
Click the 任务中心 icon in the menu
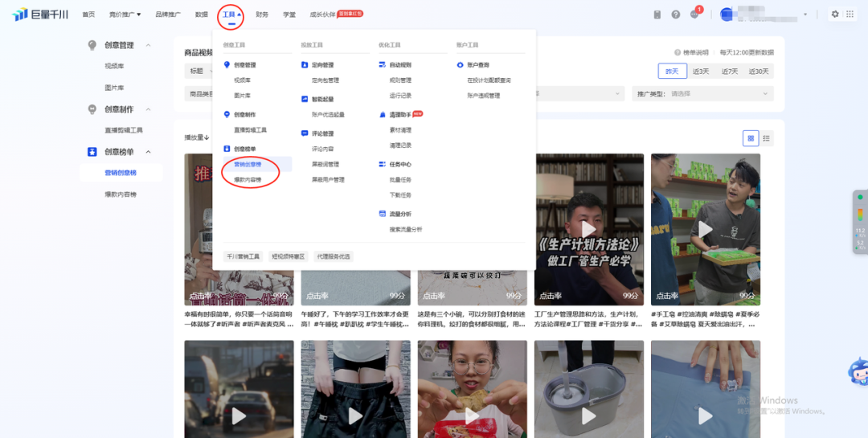(x=382, y=165)
